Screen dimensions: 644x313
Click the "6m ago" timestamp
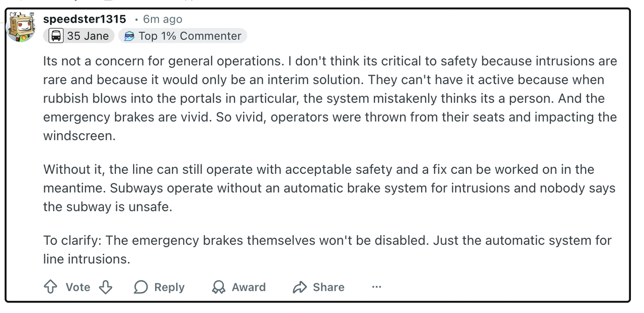163,19
